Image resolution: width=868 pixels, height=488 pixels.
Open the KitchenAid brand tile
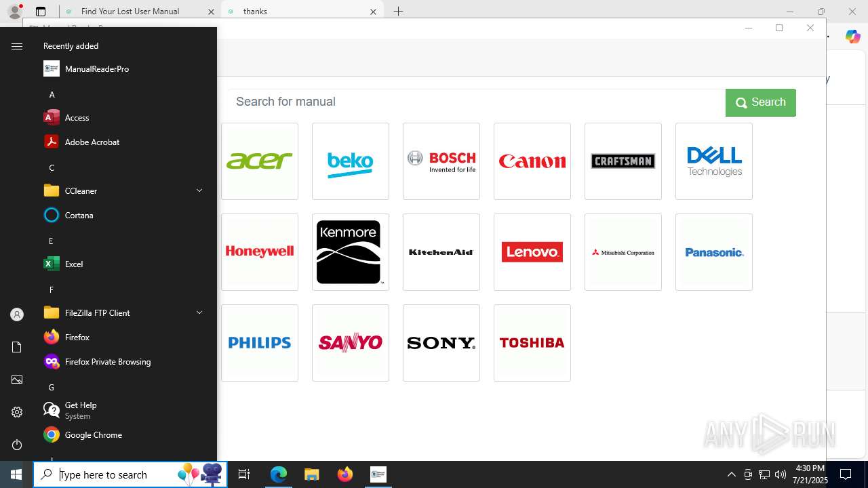pyautogui.click(x=441, y=252)
